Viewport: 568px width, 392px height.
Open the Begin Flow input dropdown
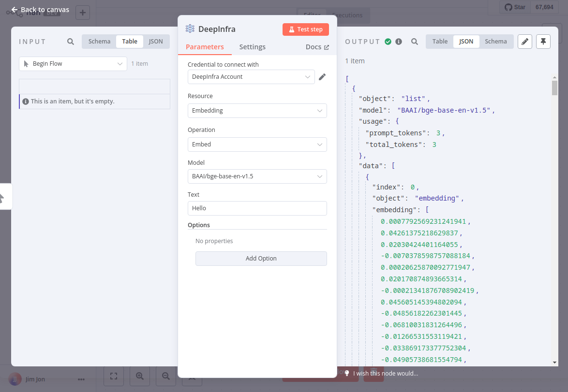pos(73,64)
